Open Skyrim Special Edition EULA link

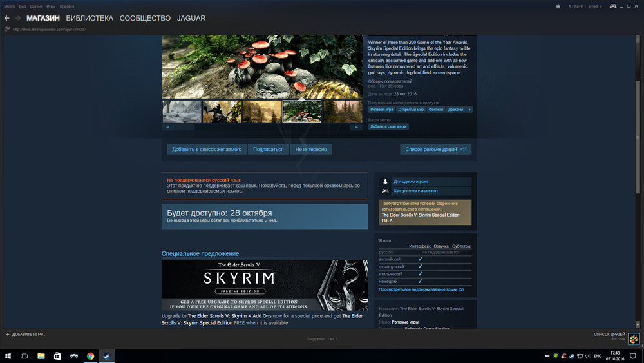(x=420, y=218)
